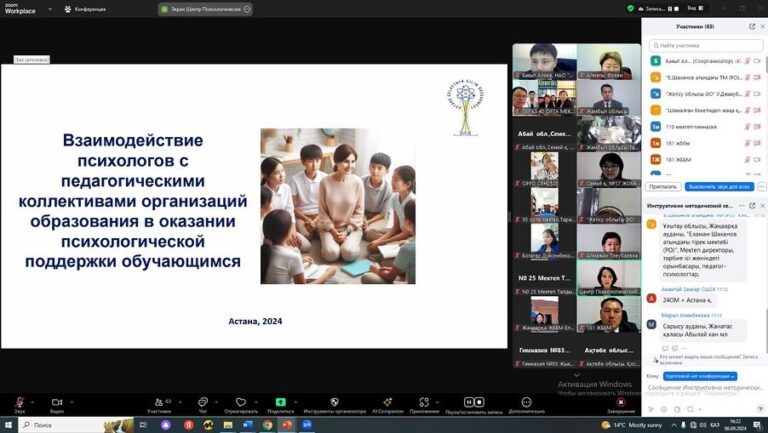
Task: Pop out the participants panel
Action: (751, 27)
